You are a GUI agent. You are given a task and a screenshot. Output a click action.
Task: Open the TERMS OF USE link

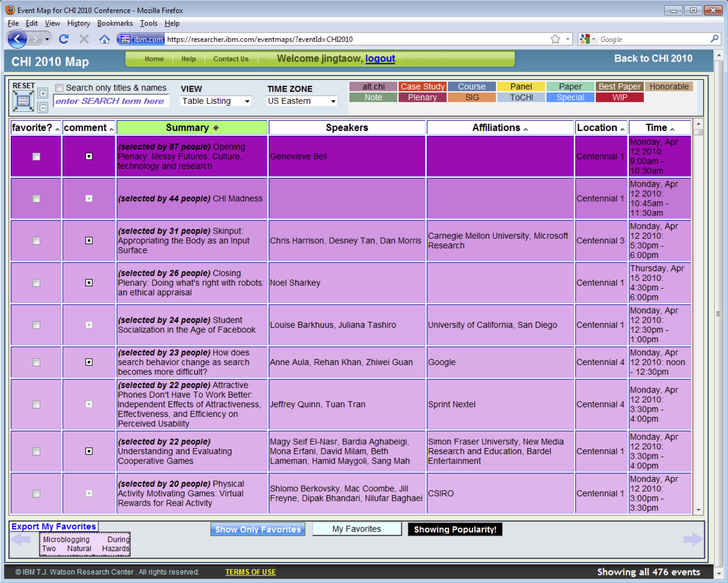tap(251, 572)
